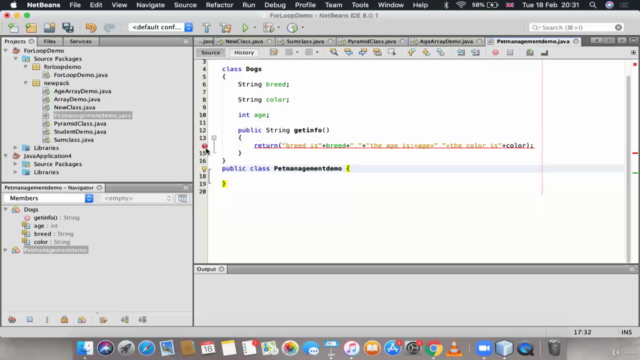This screenshot has width=640, height=360.
Task: Click the New Project toolbar icon
Action: tap(31, 27)
